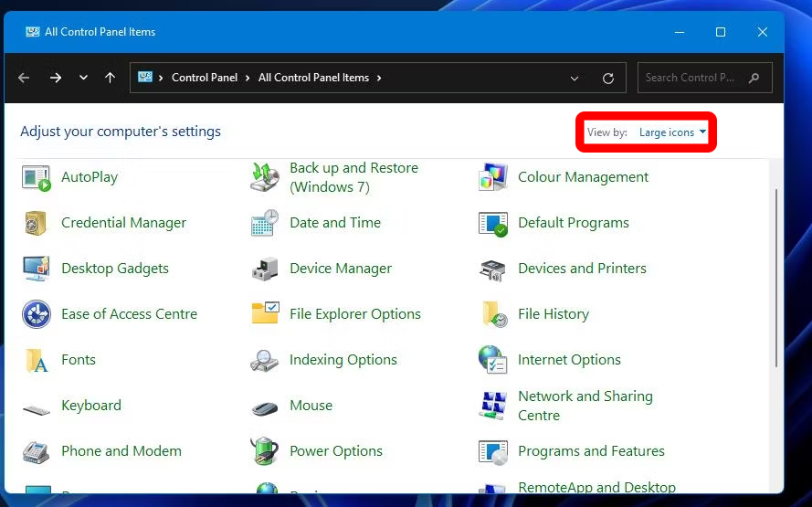Click the Keyboard icon
Screen dimensions: 812x507
(x=37, y=410)
